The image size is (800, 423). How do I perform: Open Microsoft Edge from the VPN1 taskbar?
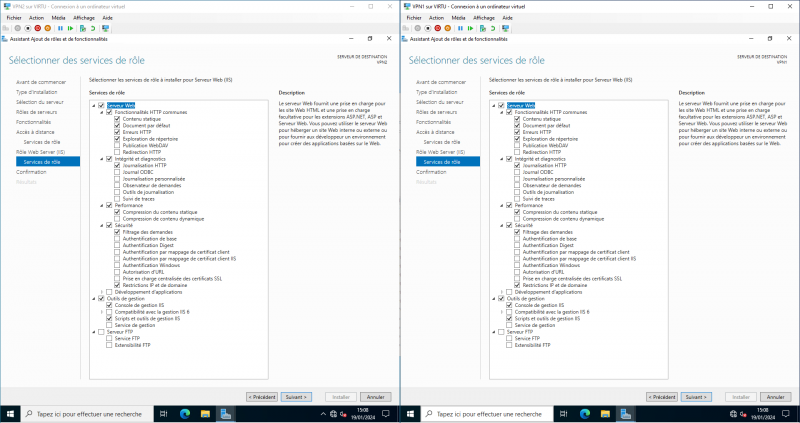point(585,414)
